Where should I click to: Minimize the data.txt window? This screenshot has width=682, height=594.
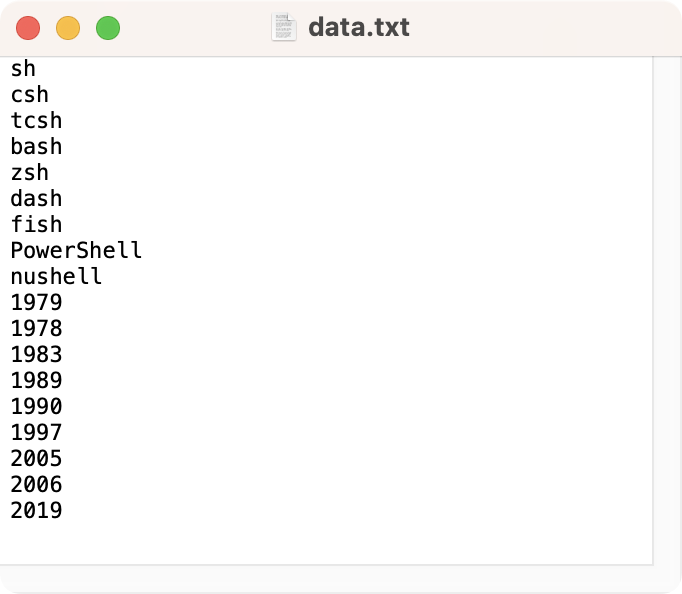tap(68, 28)
